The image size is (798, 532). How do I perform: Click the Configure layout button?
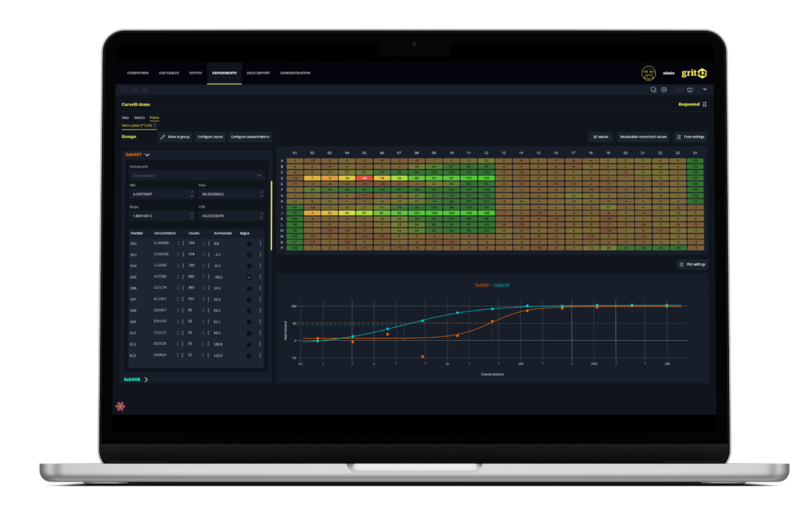click(210, 137)
